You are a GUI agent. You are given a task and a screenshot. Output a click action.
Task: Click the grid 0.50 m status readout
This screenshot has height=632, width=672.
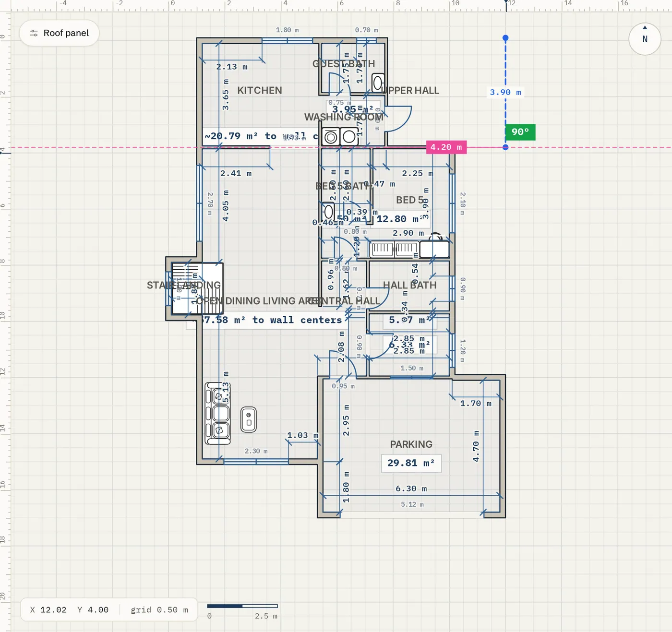tap(159, 610)
